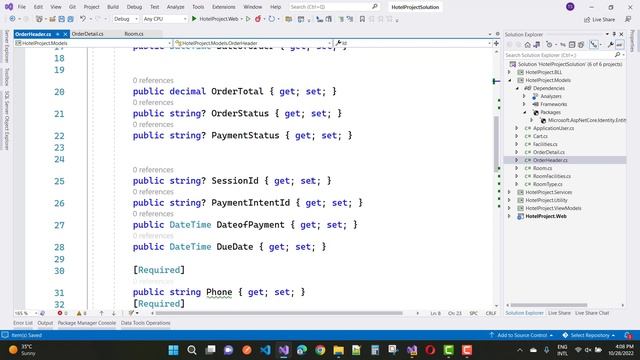Pin the Solution Explorer auto-hide pushpin
The height and width of the screenshot is (360, 640).
tap(614, 34)
